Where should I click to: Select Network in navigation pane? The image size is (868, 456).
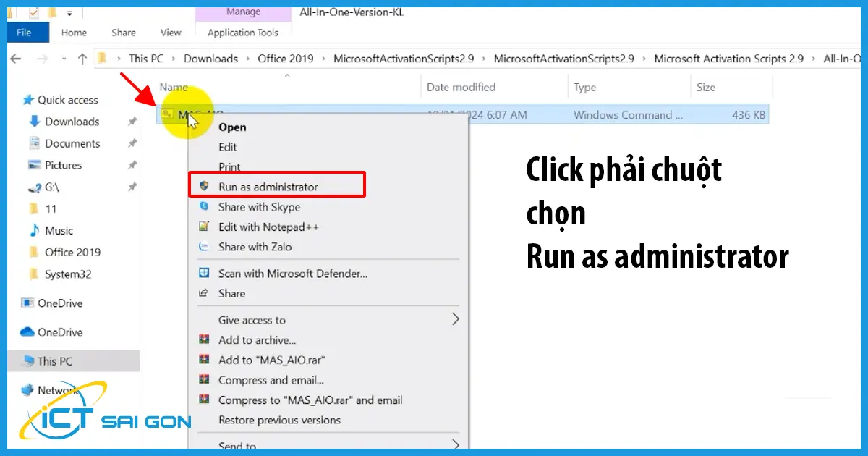49,390
